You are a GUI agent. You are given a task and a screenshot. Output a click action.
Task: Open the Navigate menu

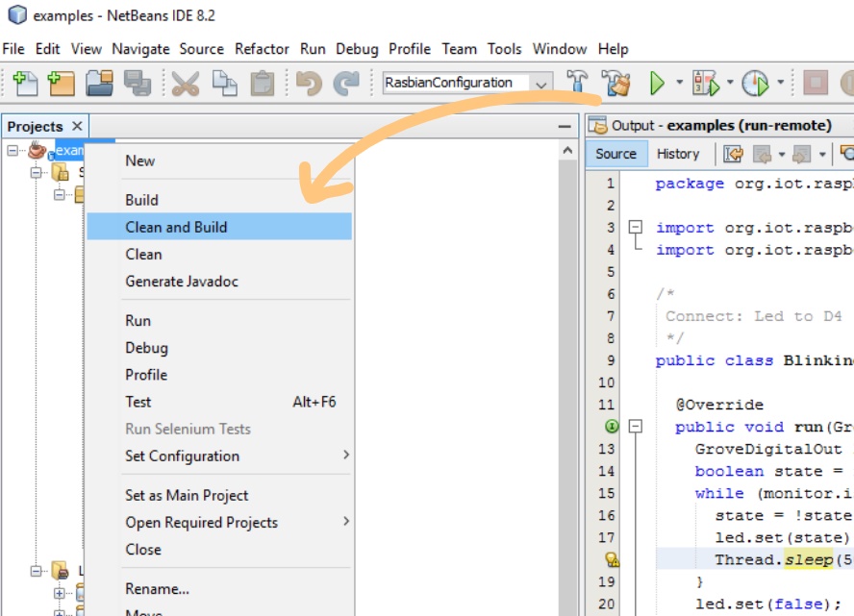point(140,49)
